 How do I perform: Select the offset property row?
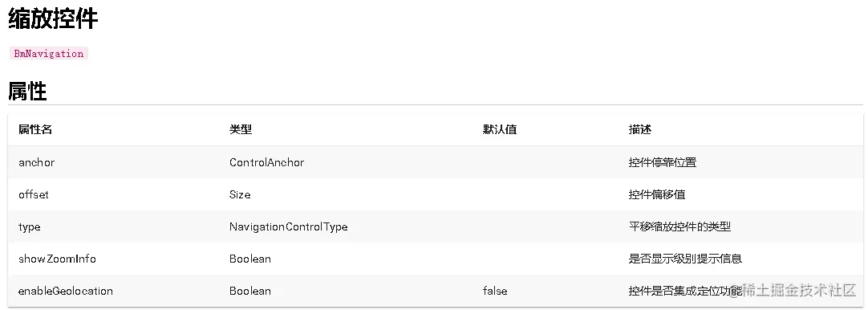(435, 194)
